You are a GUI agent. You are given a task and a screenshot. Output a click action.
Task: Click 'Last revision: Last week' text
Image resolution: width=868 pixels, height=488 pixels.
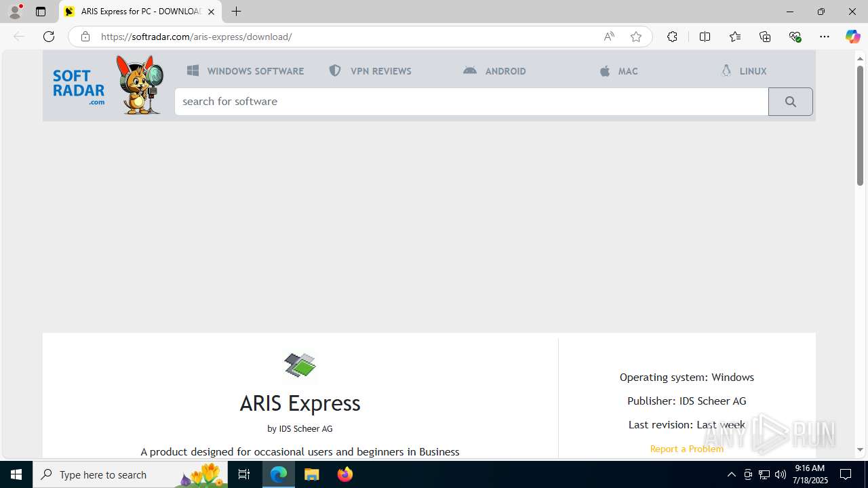(x=687, y=424)
